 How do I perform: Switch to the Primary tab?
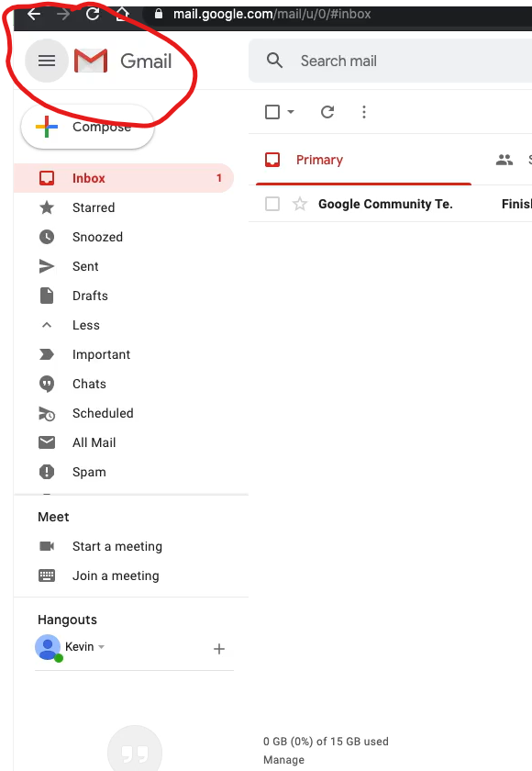(x=363, y=160)
